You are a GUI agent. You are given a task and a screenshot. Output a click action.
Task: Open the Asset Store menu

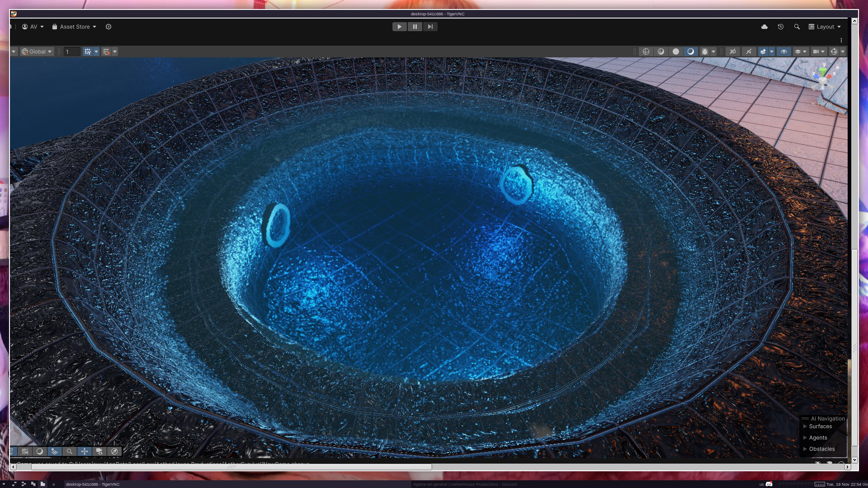pyautogui.click(x=75, y=27)
